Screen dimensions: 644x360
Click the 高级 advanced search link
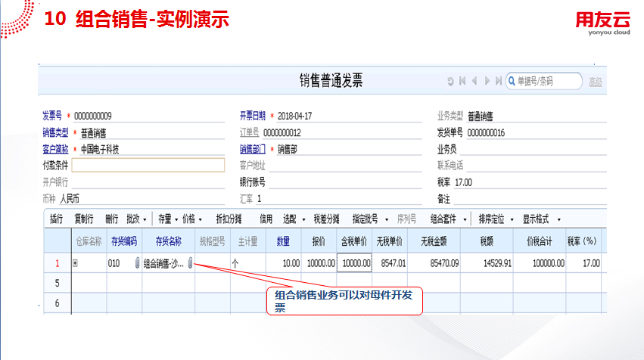click(x=596, y=82)
